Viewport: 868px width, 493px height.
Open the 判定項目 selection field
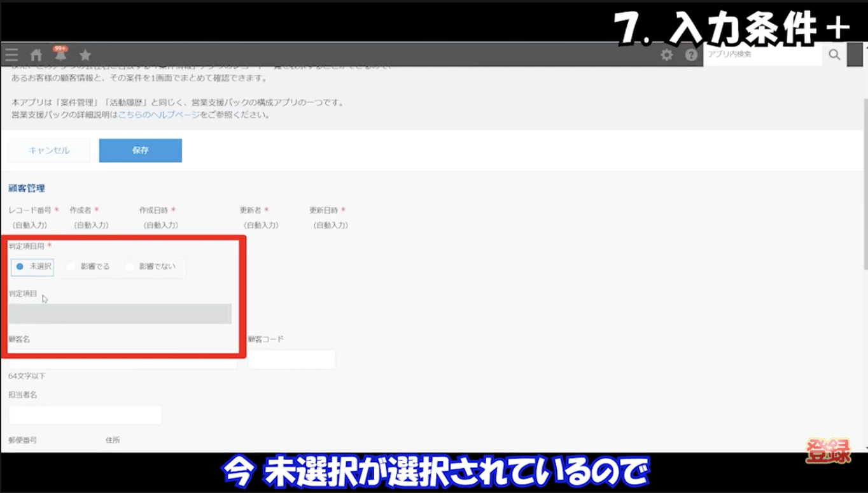[x=121, y=313]
